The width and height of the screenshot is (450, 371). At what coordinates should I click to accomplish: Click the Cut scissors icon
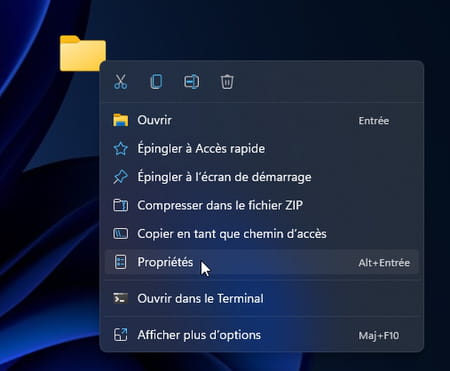coord(120,82)
